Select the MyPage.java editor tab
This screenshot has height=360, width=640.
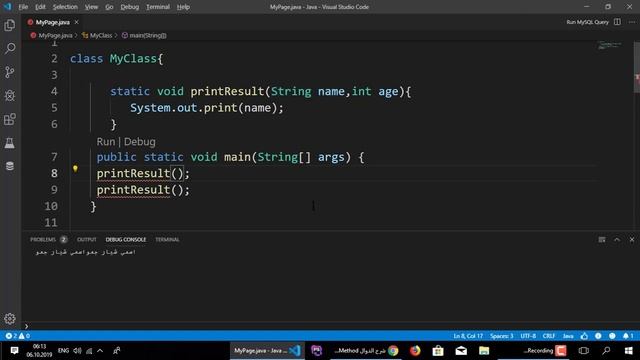tap(53, 22)
